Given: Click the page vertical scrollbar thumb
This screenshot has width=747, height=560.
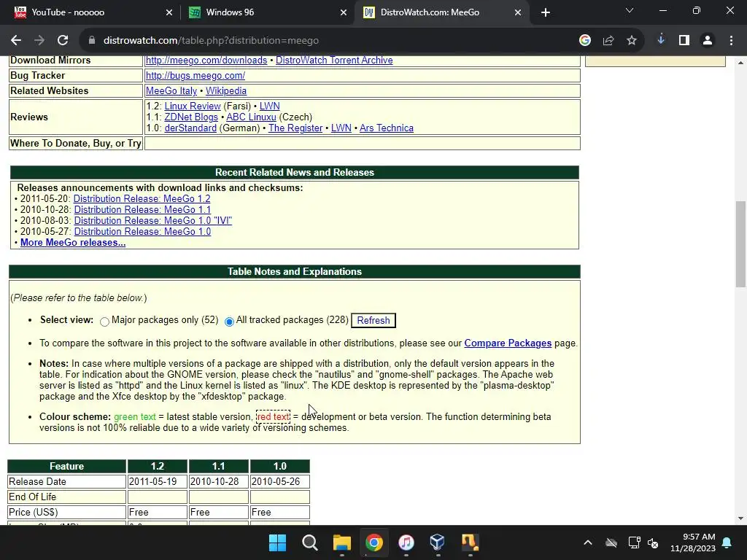Looking at the screenshot, I should [740, 244].
